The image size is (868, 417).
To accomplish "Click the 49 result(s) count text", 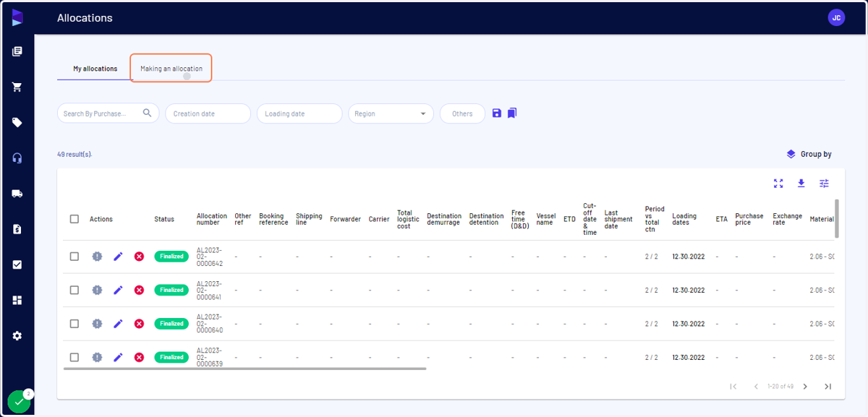I will [x=75, y=154].
